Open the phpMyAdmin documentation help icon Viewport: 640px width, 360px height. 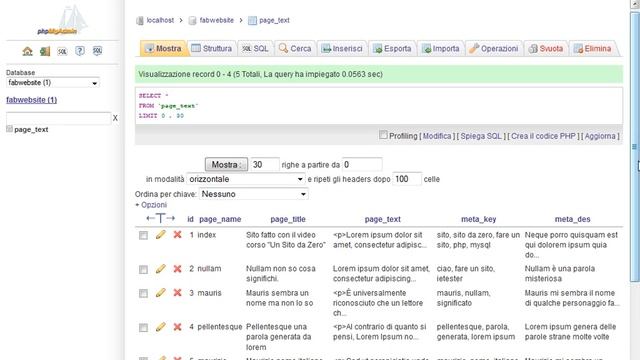point(80,51)
